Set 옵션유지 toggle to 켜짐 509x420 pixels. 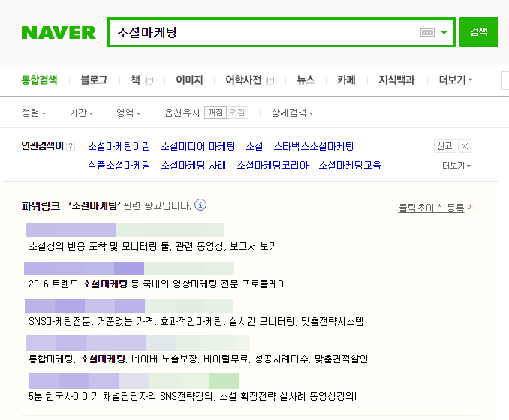tap(237, 112)
